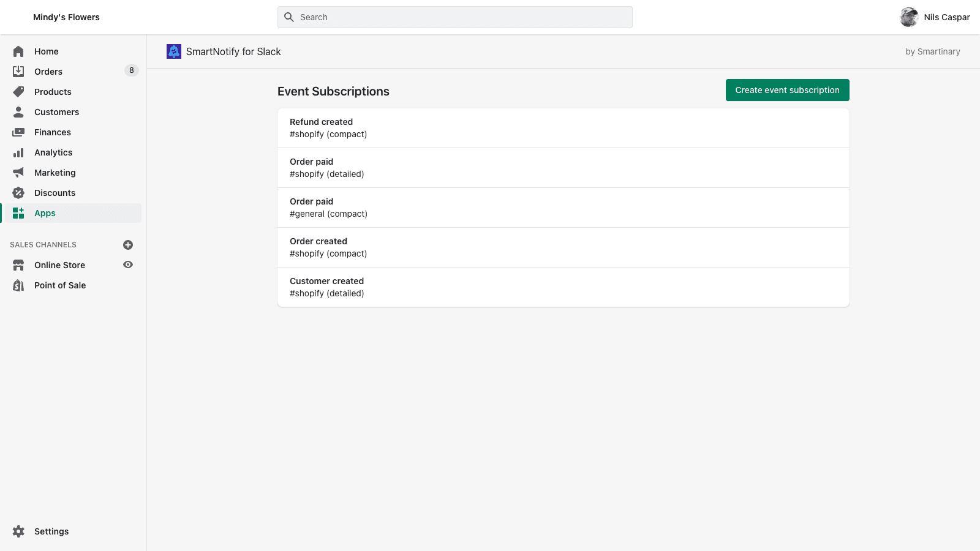This screenshot has height=551, width=980.
Task: Select the Home icon in the sidebar
Action: point(18,51)
